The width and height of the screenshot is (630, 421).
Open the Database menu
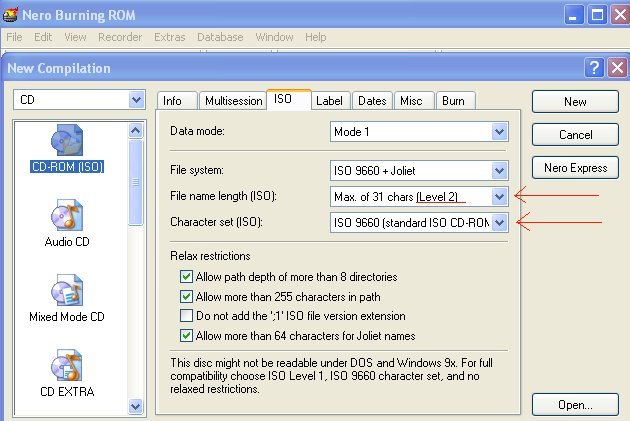220,37
